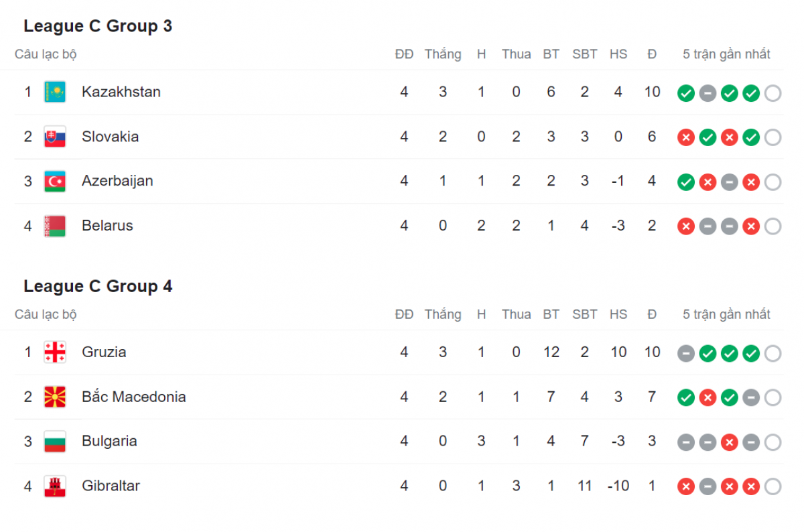
Task: Click the Gruzia flag icon
Action: (x=55, y=352)
